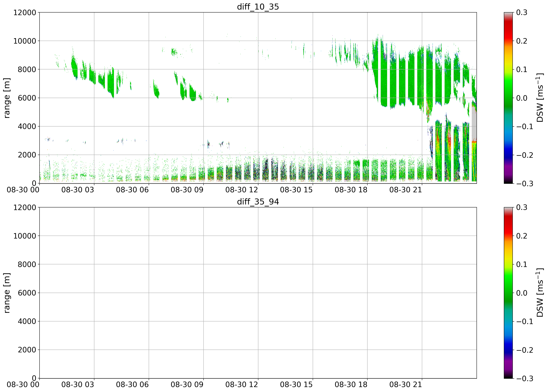Click the diff_35_94 plot title
Image resolution: width=548 pixels, height=392 pixels.
pyautogui.click(x=258, y=202)
